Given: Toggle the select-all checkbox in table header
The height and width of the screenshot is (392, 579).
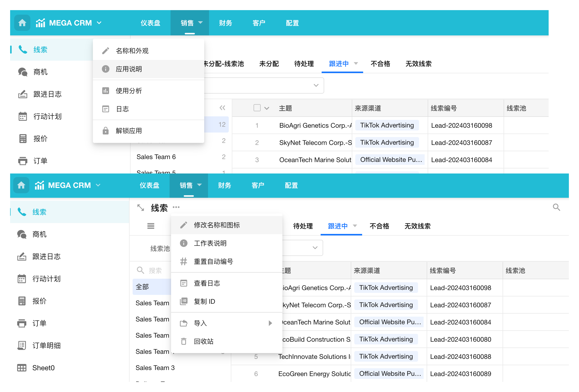Looking at the screenshot, I should (257, 108).
